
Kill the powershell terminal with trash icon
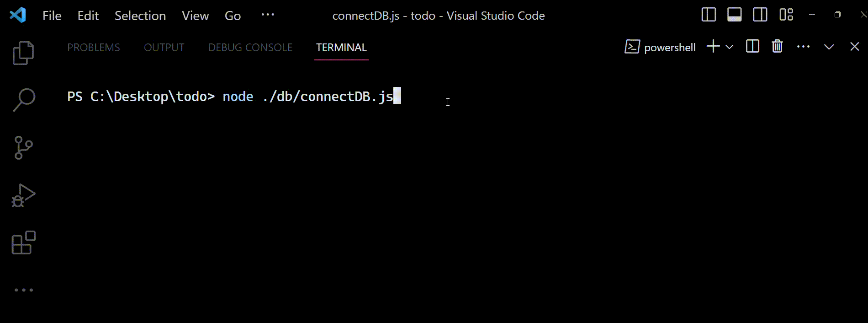777,46
